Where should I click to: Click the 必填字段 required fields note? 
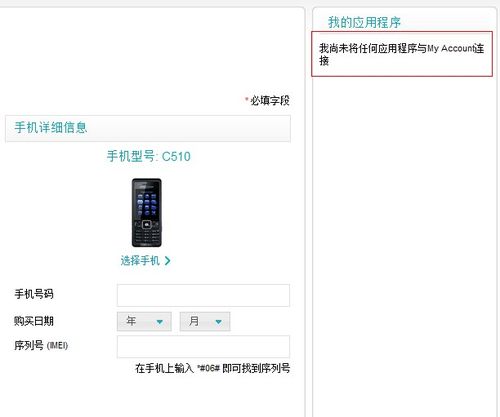pos(267,100)
